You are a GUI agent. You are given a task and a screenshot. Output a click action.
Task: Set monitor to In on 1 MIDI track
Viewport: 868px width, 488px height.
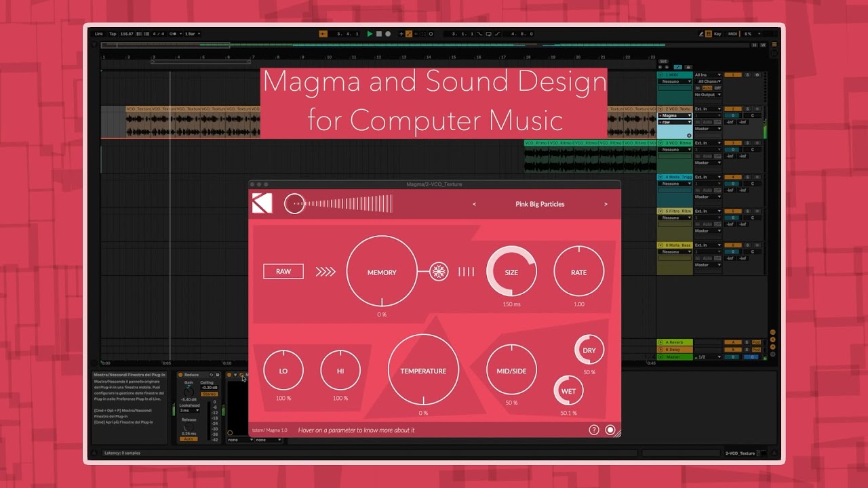(698, 88)
